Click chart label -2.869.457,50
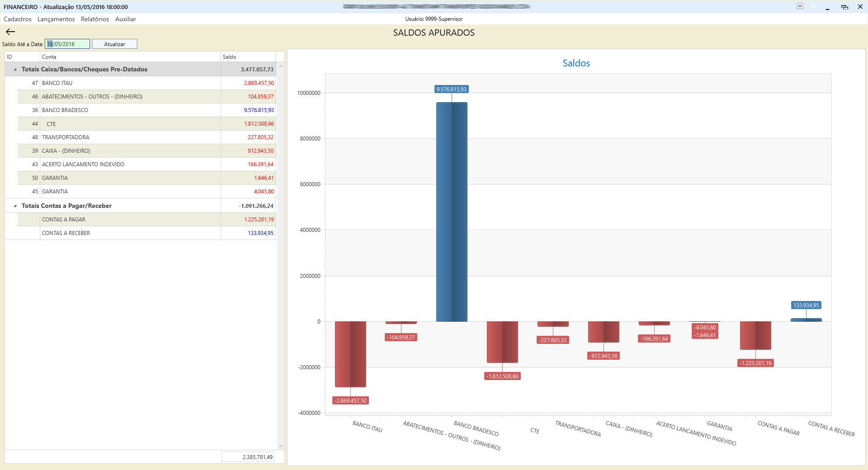The height and width of the screenshot is (470, 868). [350, 401]
